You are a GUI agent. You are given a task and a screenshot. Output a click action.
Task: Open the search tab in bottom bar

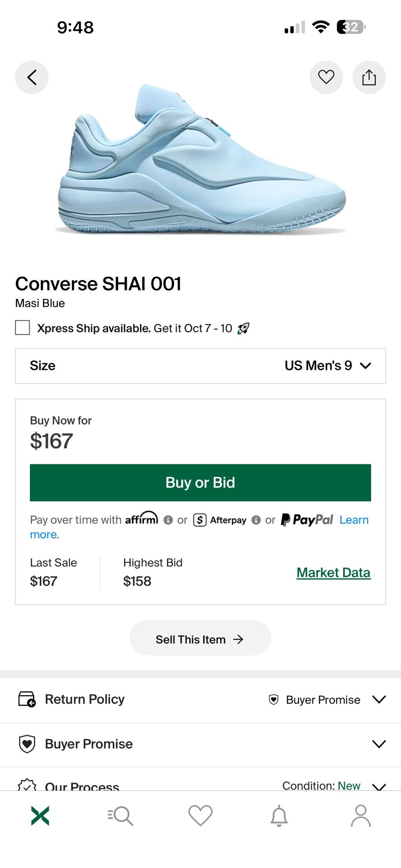click(x=120, y=816)
